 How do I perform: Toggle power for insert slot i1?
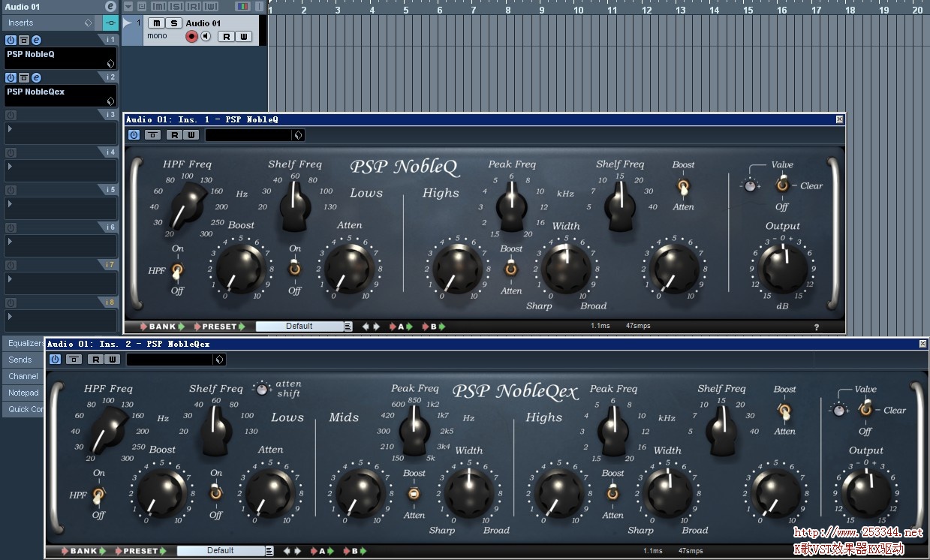click(x=11, y=40)
